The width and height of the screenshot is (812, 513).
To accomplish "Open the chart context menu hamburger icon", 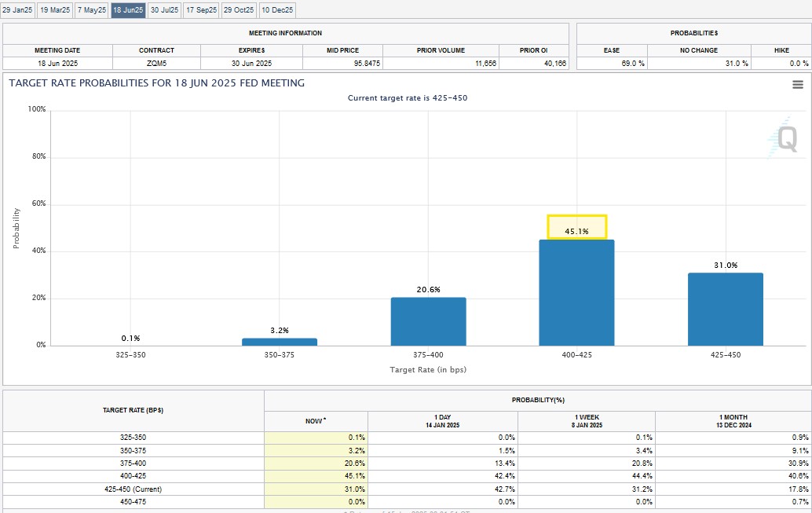I will [x=797, y=85].
